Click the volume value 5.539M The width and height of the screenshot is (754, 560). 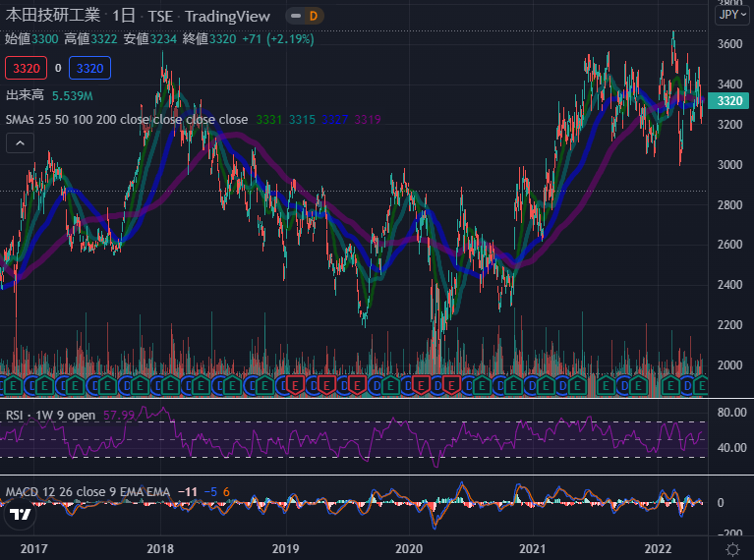72,96
